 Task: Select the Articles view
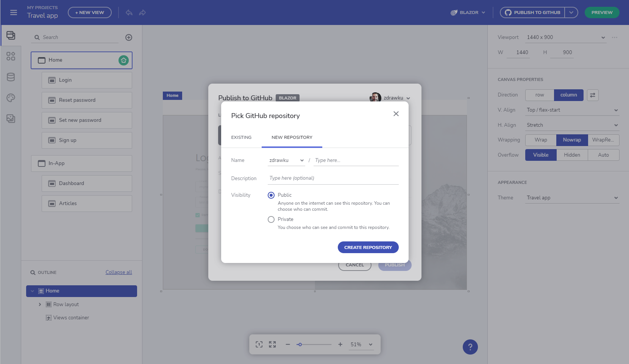pos(87,204)
